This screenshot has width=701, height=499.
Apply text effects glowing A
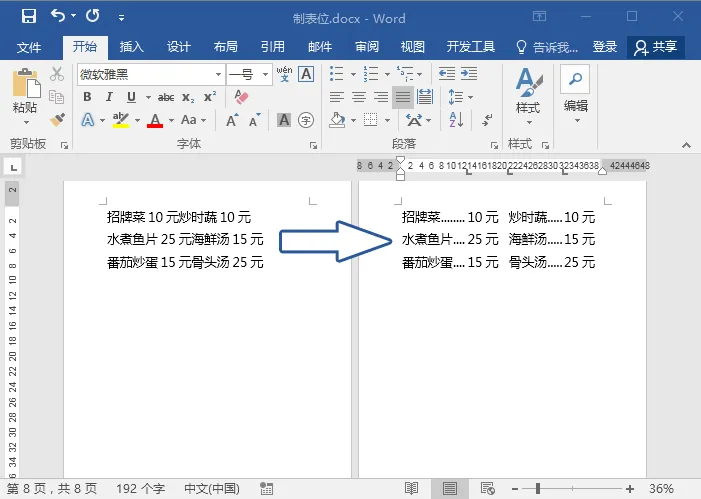click(88, 120)
